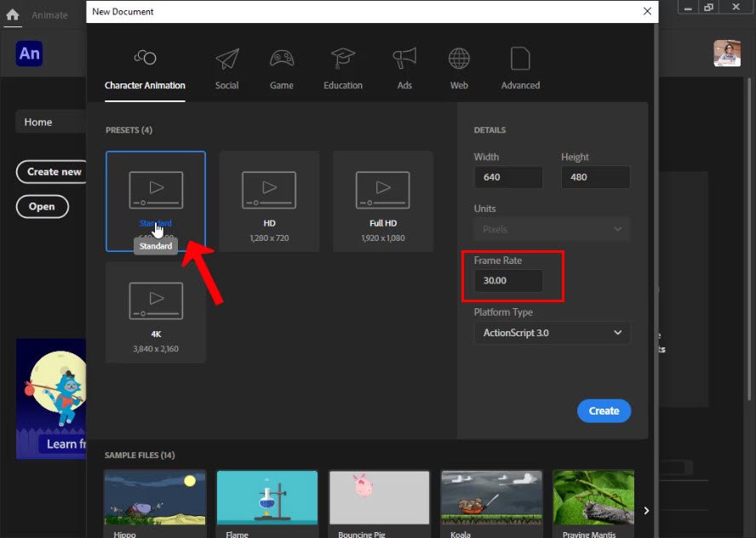Choose the Full HD 1,920 x 1,080 preset
This screenshot has width=756, height=538.
(383, 201)
